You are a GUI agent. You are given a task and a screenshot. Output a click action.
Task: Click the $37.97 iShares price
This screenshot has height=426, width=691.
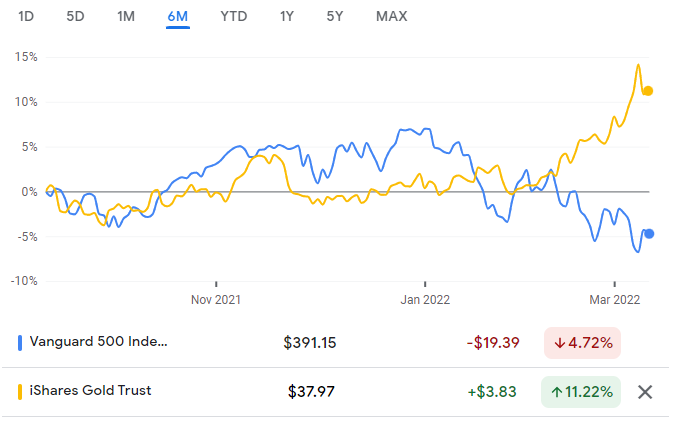pyautogui.click(x=312, y=391)
